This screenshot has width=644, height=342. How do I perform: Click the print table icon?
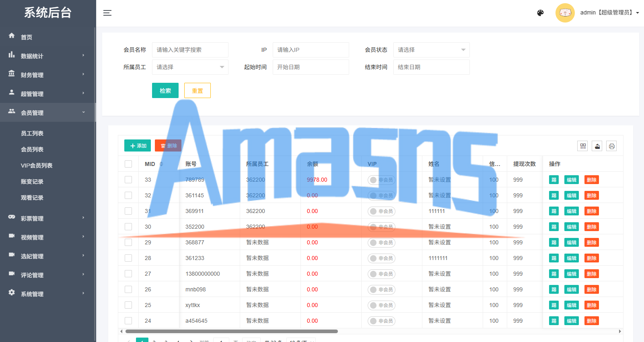click(611, 146)
